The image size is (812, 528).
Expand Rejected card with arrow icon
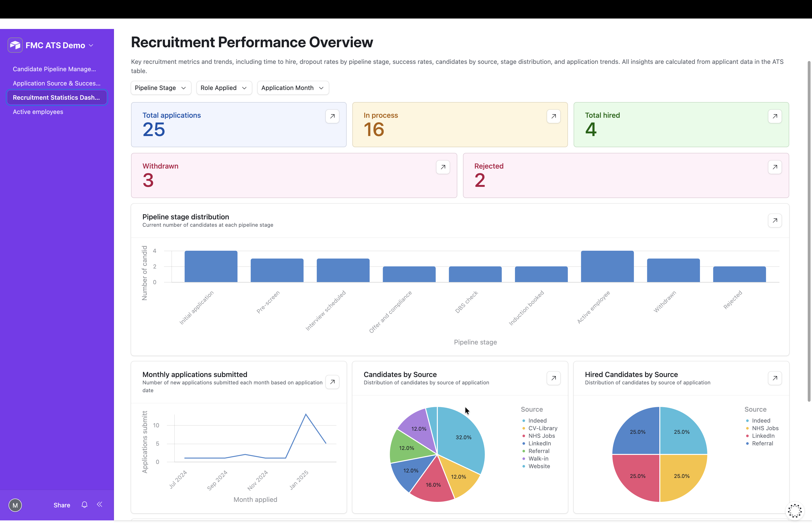(x=775, y=167)
